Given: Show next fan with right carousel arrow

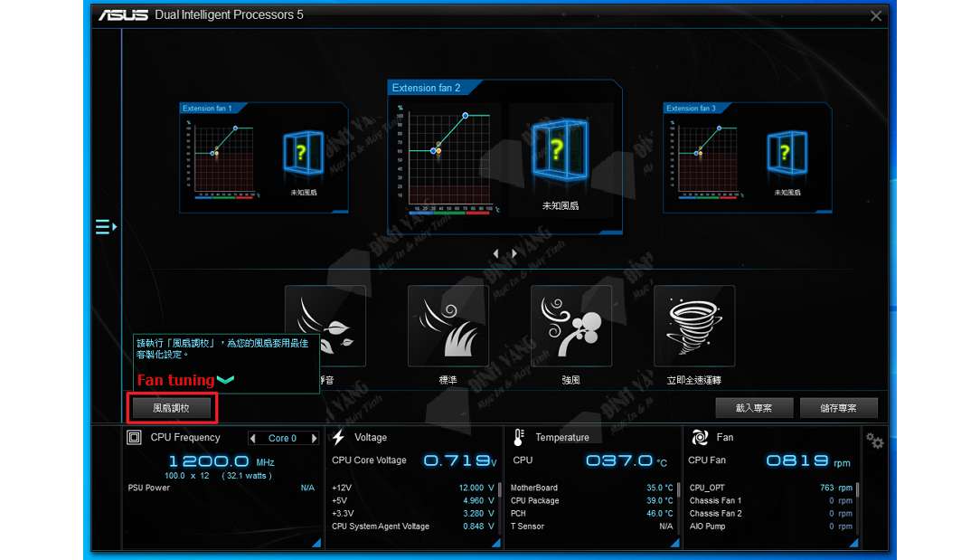Looking at the screenshot, I should pos(514,253).
